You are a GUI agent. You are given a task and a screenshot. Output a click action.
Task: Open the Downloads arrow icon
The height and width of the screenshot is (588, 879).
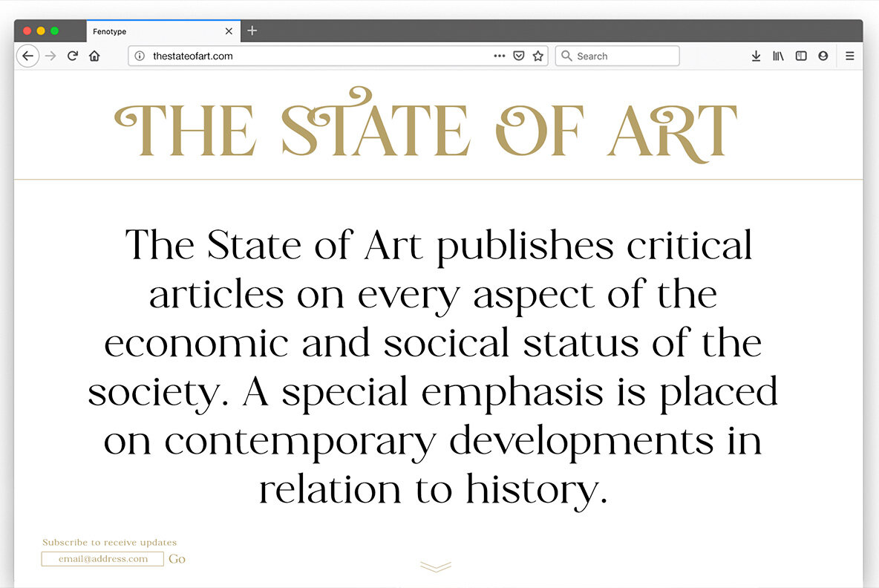click(x=756, y=56)
